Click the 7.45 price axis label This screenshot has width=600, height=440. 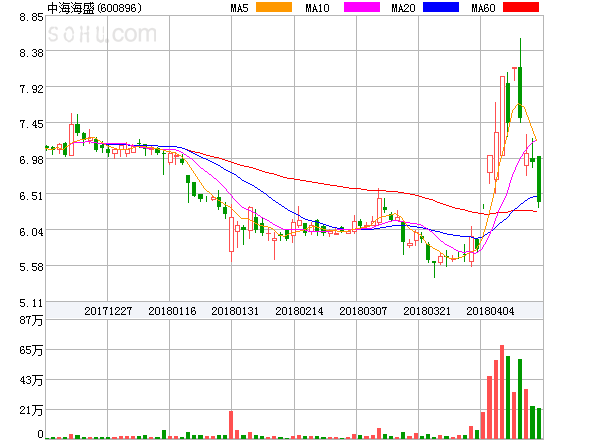click(x=32, y=124)
